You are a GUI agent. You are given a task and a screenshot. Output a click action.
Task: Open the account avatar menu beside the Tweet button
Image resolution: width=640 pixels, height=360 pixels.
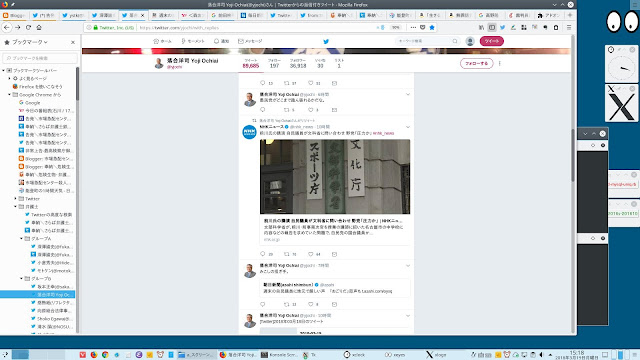470,41
